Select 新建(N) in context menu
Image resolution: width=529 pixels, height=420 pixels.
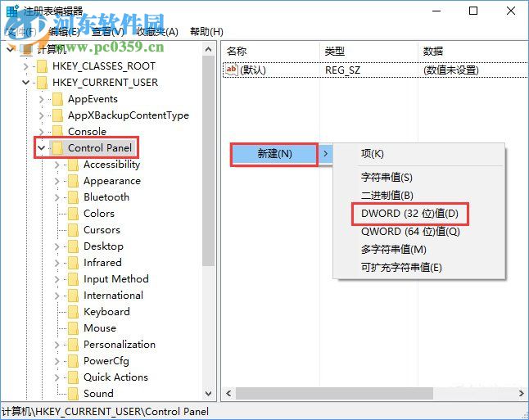[274, 154]
